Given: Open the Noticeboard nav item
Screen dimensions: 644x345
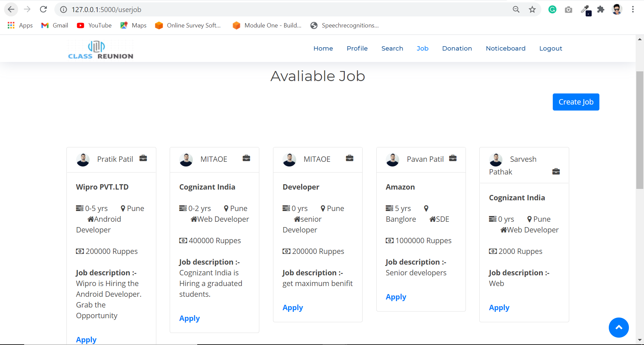Looking at the screenshot, I should tap(506, 49).
